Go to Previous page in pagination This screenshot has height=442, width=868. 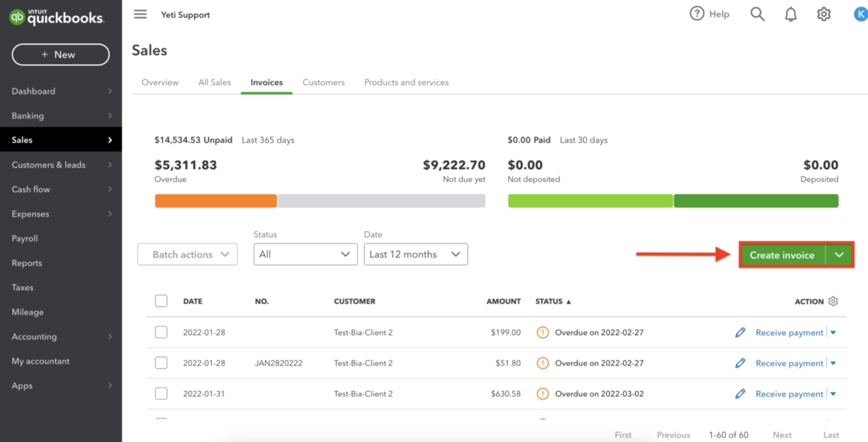673,435
